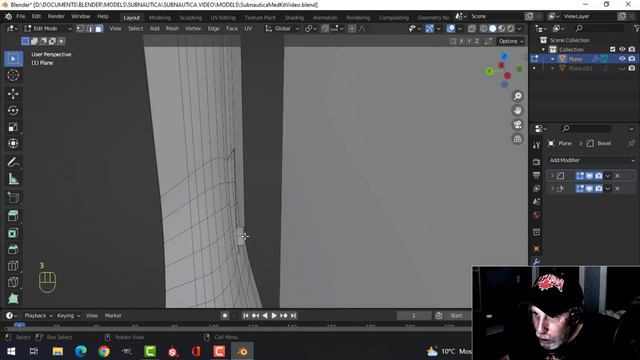Pick the Loop Cut tool
The image size is (640, 360).
tap(13, 266)
